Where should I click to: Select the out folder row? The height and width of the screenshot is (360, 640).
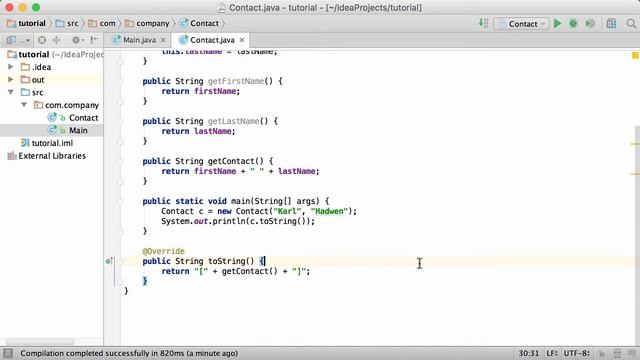[51, 80]
